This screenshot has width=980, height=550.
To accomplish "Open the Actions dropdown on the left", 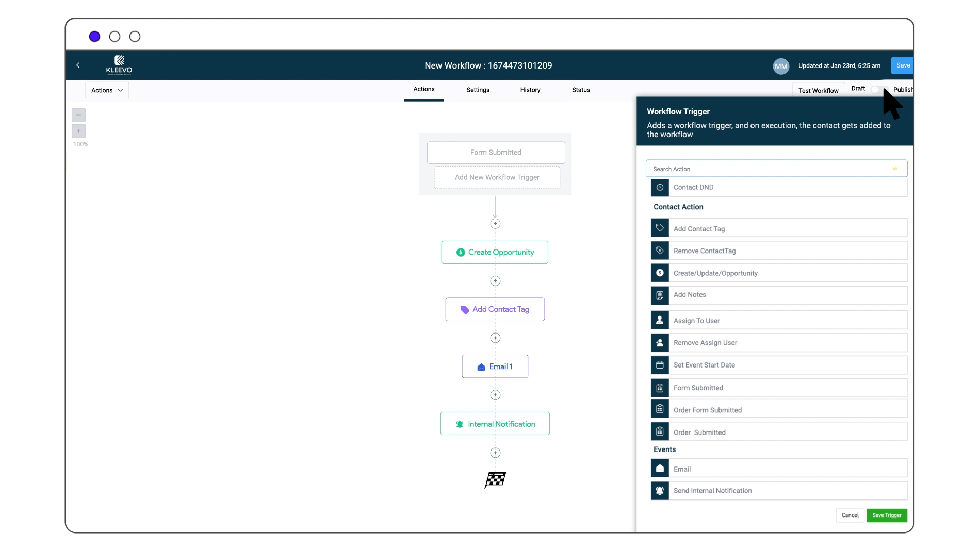I will point(107,90).
